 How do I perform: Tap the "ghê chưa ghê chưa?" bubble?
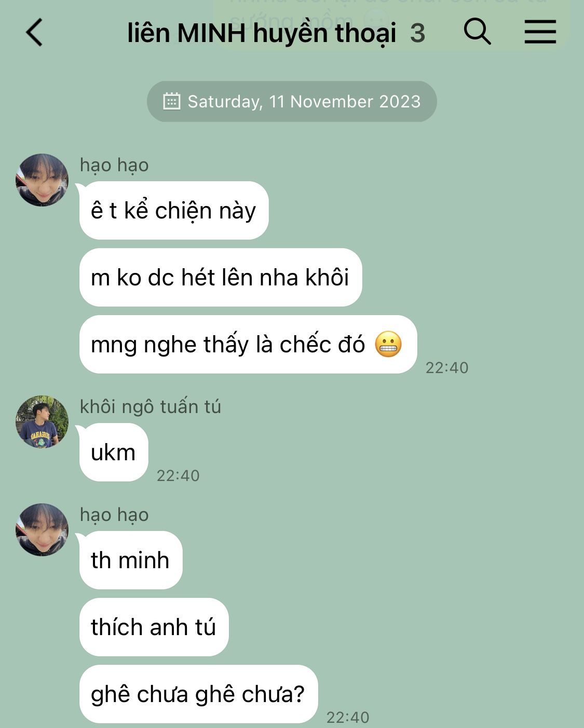click(x=198, y=694)
